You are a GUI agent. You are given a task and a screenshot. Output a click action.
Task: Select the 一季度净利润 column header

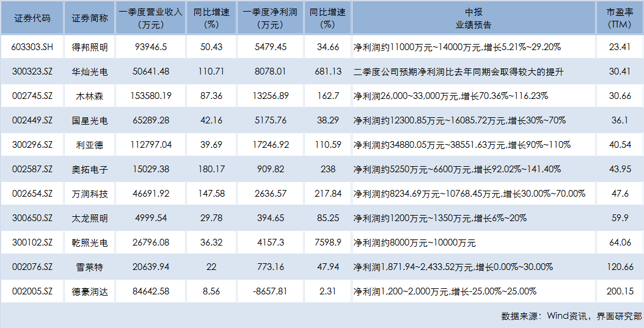(x=270, y=18)
